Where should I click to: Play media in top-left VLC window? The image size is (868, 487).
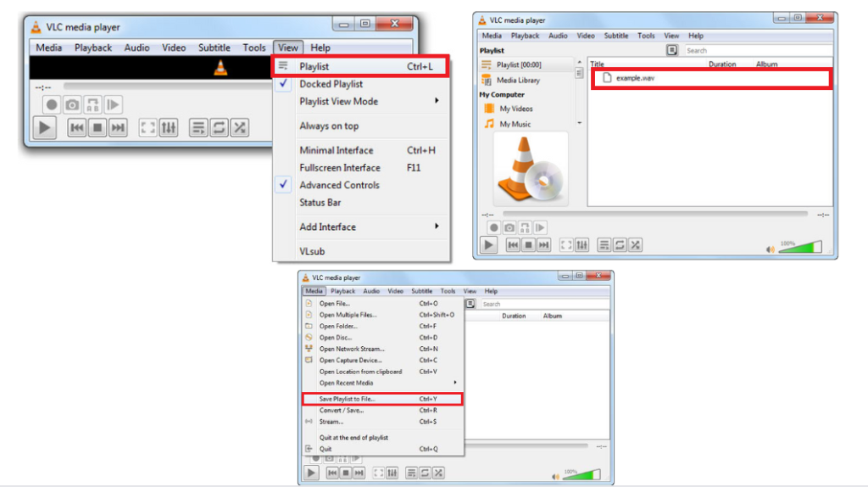coord(44,128)
